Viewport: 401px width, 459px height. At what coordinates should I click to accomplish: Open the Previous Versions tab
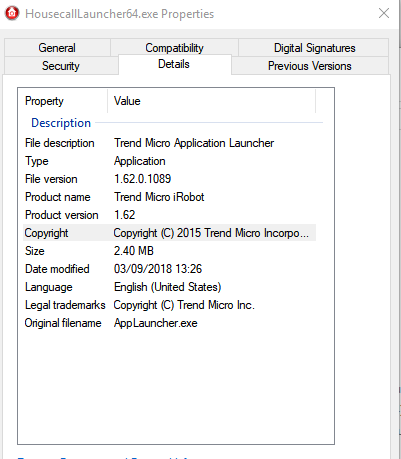[309, 66]
